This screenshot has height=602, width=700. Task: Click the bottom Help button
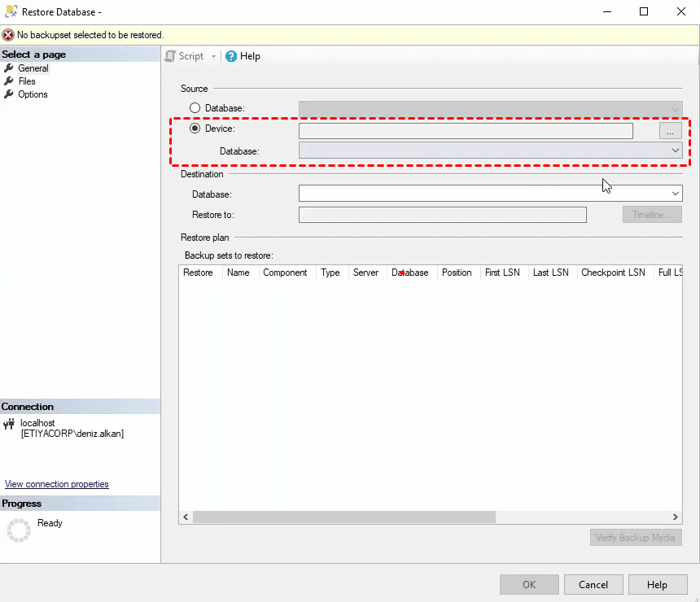tap(658, 585)
